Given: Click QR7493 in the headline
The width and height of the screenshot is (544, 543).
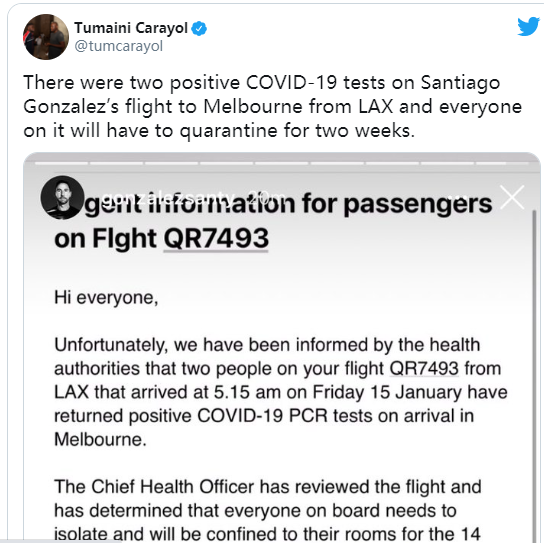Looking at the screenshot, I should pos(216,239).
